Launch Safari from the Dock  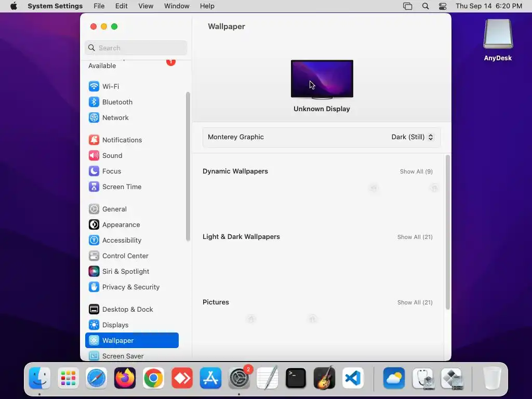(x=96, y=378)
